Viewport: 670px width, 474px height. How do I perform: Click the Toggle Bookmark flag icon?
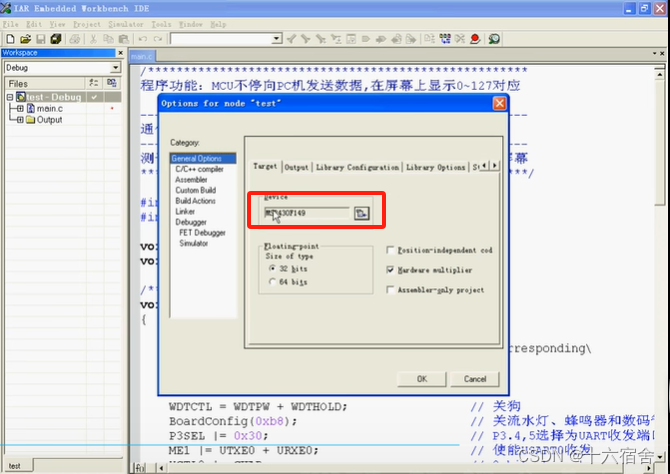[366, 39]
